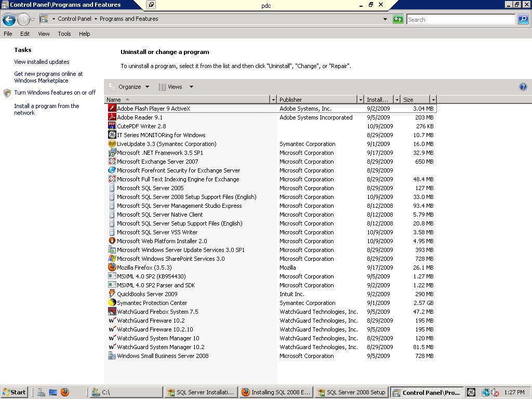Click the Microsoft Web Platform Installer icon
The height and width of the screenshot is (399, 532).
(112, 241)
